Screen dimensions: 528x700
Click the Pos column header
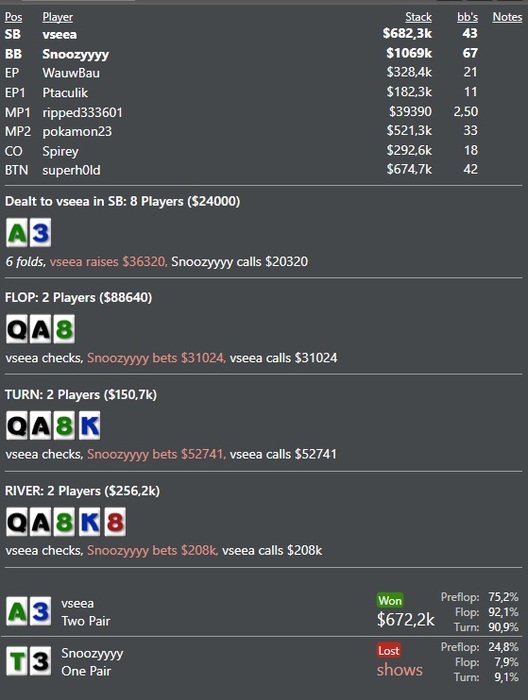13,17
